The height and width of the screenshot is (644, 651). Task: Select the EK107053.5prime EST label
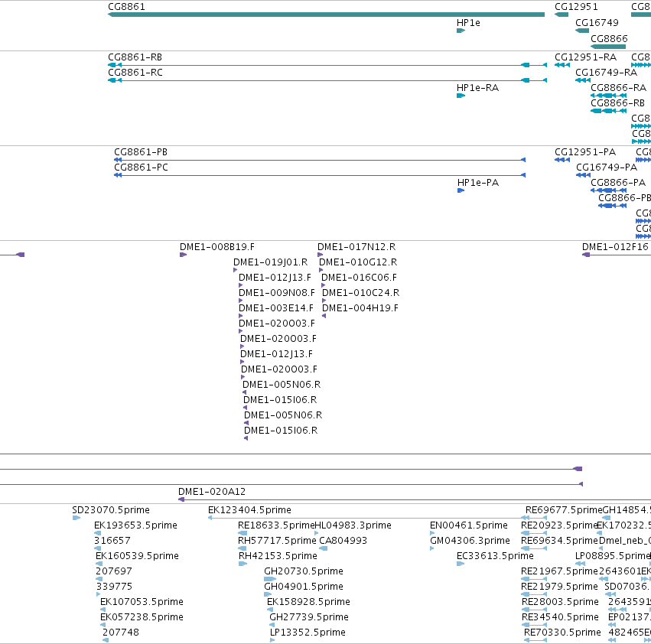point(142,601)
